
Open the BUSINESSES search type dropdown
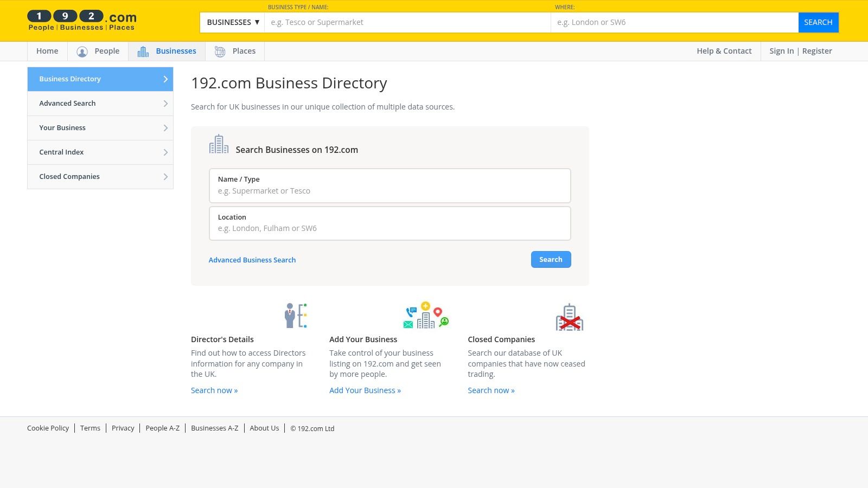coord(233,22)
